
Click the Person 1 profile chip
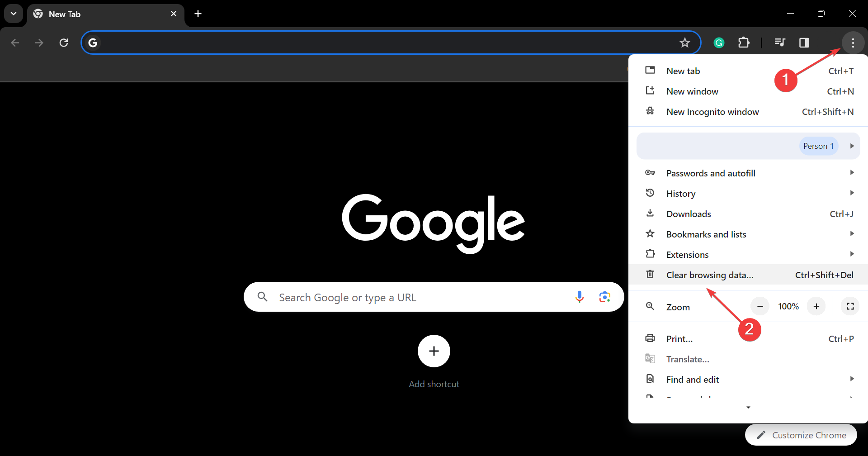pyautogui.click(x=819, y=146)
